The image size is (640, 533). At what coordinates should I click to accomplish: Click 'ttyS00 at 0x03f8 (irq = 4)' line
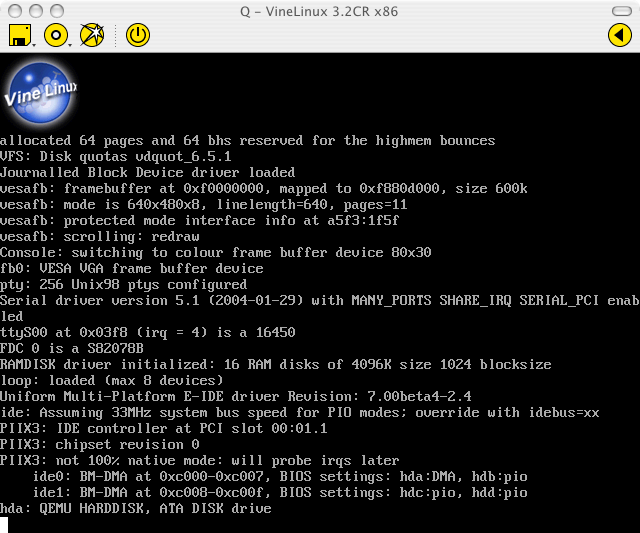pos(147,332)
